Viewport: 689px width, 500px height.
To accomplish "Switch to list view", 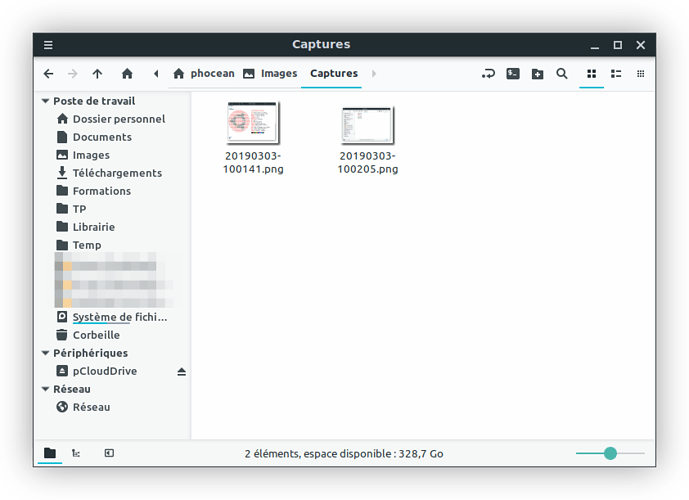I will tap(616, 74).
